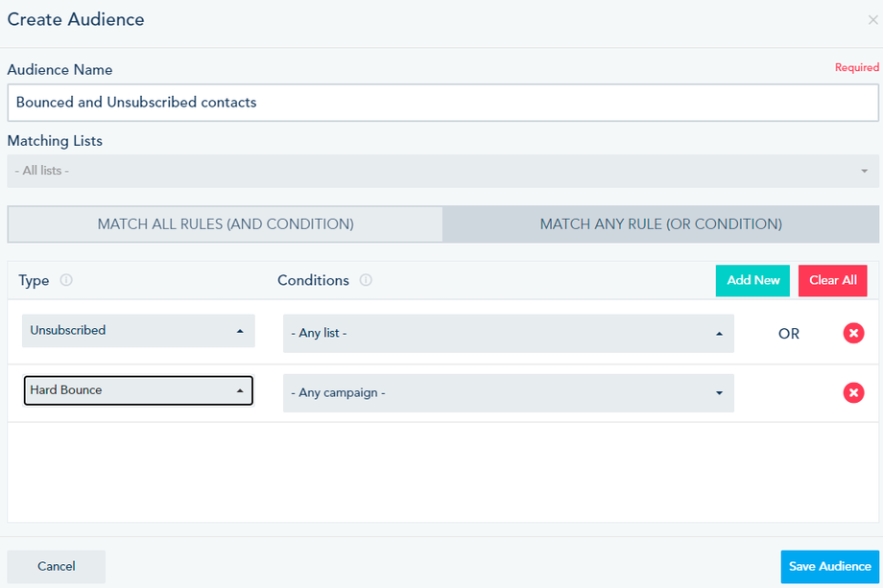883x588 pixels.
Task: Select Match Any Rule (OR condition)
Action: pos(660,224)
